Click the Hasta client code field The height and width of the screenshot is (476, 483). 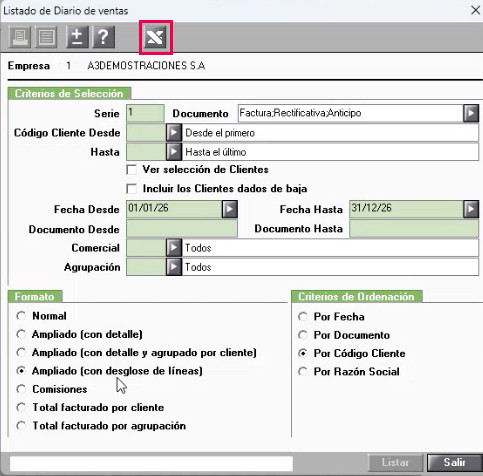click(x=146, y=152)
